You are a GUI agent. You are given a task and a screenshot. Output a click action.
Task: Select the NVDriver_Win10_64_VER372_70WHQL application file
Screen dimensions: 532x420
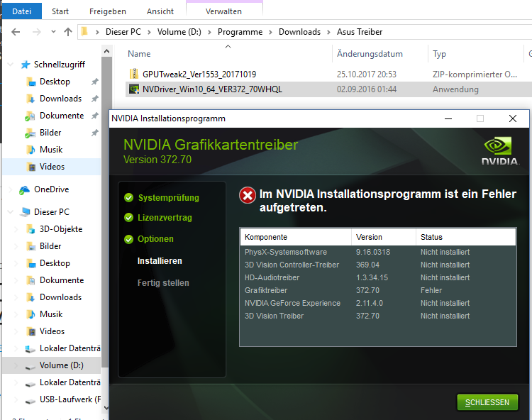point(212,89)
